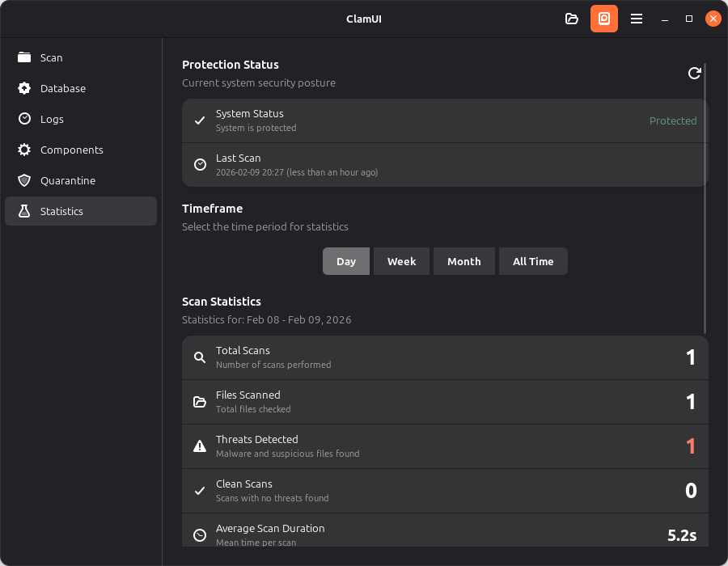This screenshot has width=728, height=566.
Task: Select the Month timeframe
Action: (x=463, y=261)
